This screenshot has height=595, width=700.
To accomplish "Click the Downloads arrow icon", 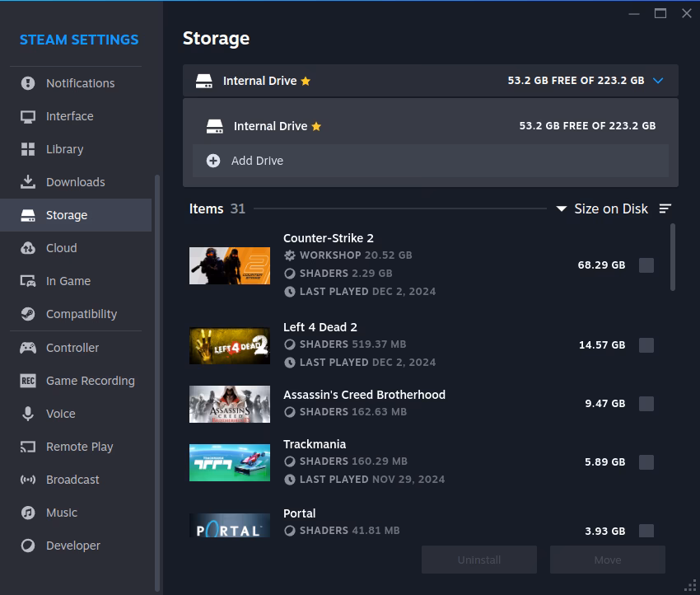I will coord(28,182).
